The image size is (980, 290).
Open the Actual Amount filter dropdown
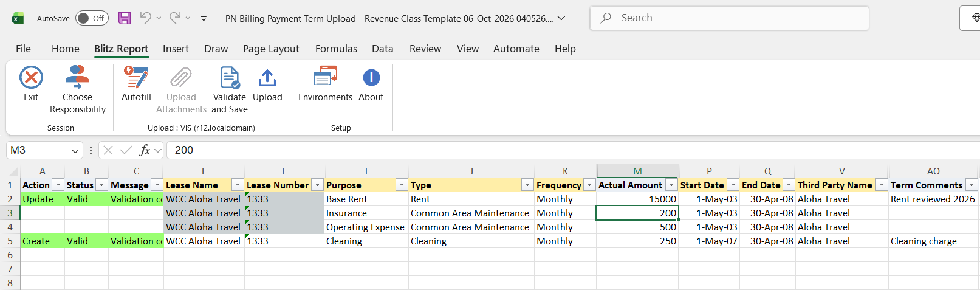[671, 185]
